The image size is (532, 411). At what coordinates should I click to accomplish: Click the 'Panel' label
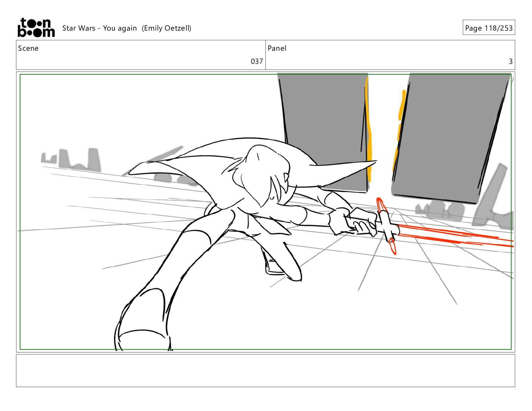pos(277,48)
